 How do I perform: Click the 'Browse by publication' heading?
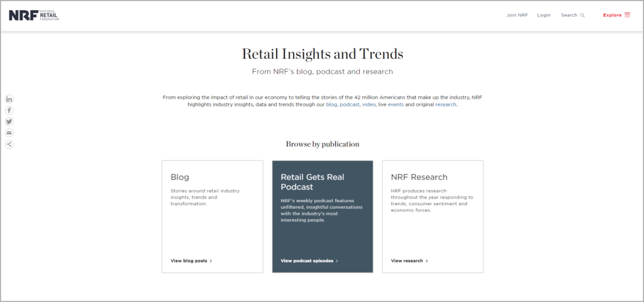click(x=323, y=144)
